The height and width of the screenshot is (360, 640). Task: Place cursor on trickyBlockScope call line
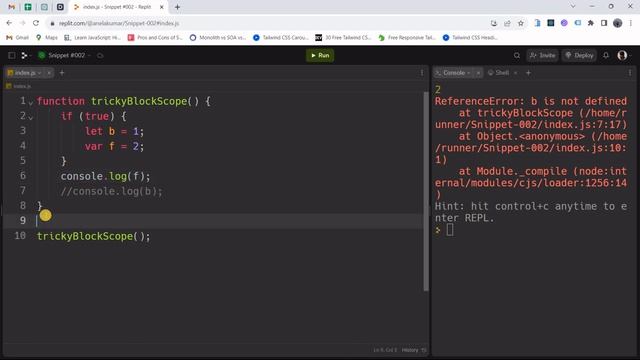pyautogui.click(x=93, y=236)
